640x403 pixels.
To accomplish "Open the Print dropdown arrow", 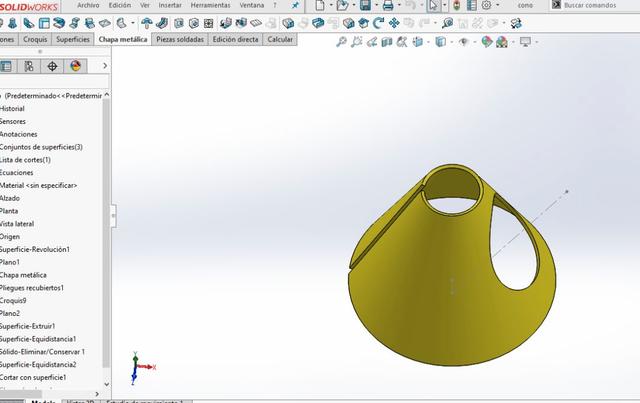I will (399, 5).
